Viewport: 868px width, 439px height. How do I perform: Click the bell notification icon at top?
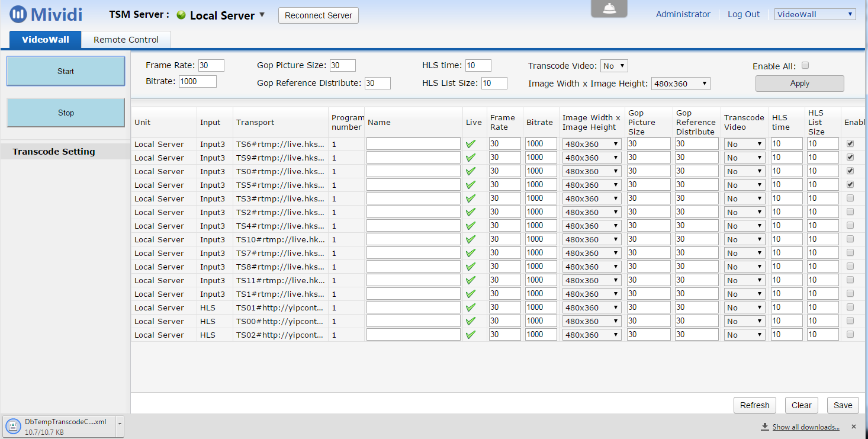tap(609, 8)
